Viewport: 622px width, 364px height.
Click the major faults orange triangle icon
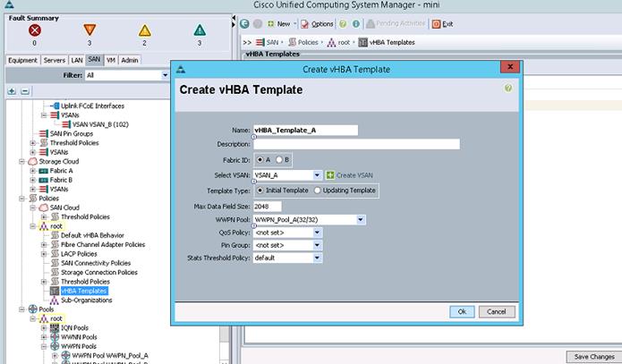point(89,30)
